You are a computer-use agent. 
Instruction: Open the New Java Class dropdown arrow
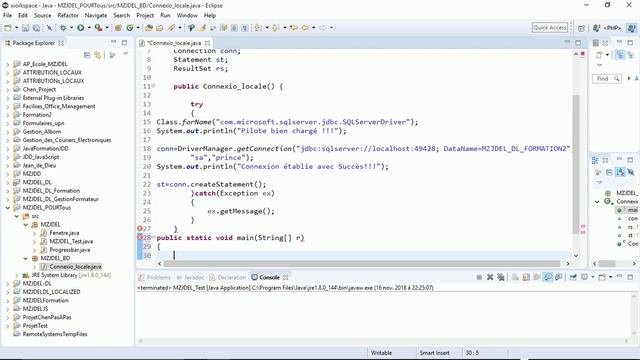[x=138, y=28]
